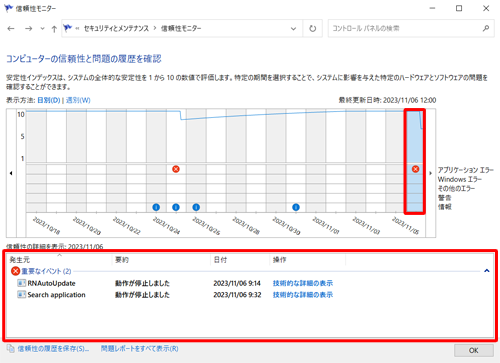The width and height of the screenshot is (500, 363).
Task: Click 信頼性モニター breadcrumb in address bar
Action: click(181, 28)
